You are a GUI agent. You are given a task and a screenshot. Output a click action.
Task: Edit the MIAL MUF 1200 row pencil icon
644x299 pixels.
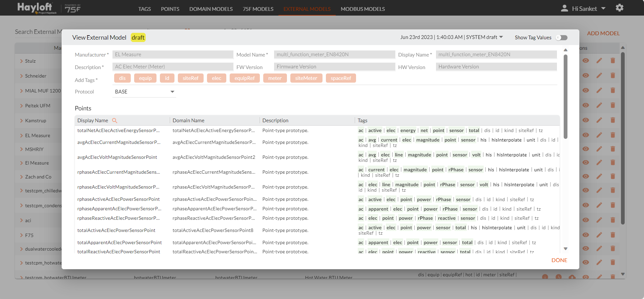point(599,90)
